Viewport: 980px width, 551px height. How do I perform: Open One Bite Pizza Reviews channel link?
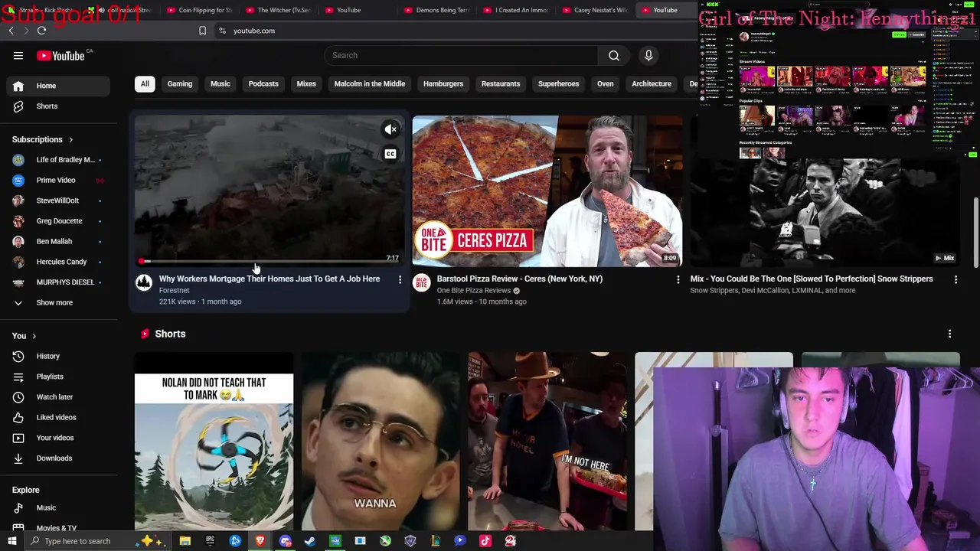pyautogui.click(x=474, y=291)
